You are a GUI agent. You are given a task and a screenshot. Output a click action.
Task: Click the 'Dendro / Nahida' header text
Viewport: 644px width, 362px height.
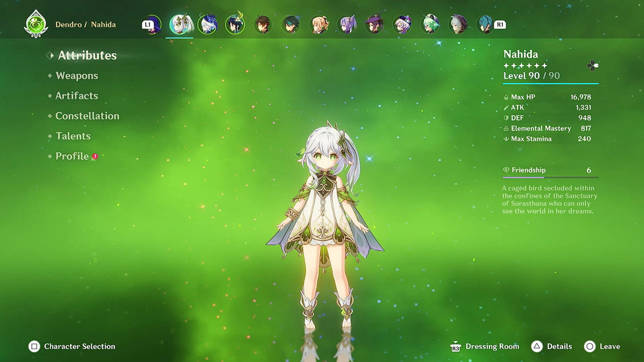point(86,24)
